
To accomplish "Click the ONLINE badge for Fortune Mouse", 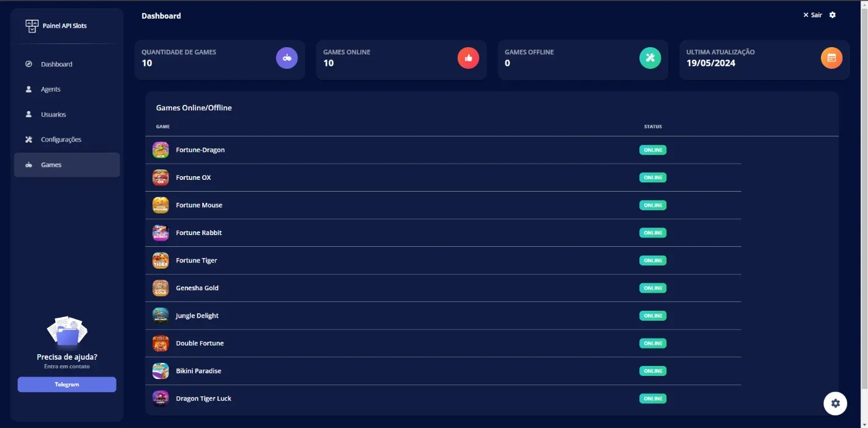I will click(x=653, y=205).
